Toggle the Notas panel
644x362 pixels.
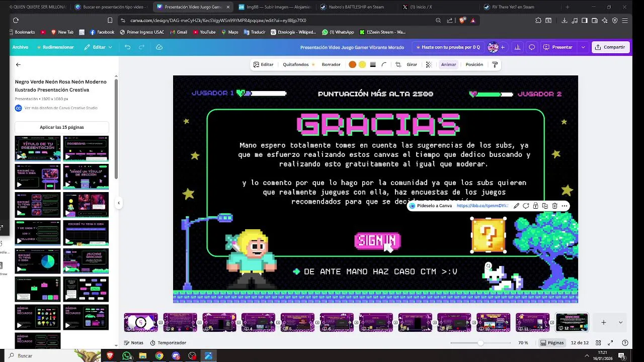[134, 343]
